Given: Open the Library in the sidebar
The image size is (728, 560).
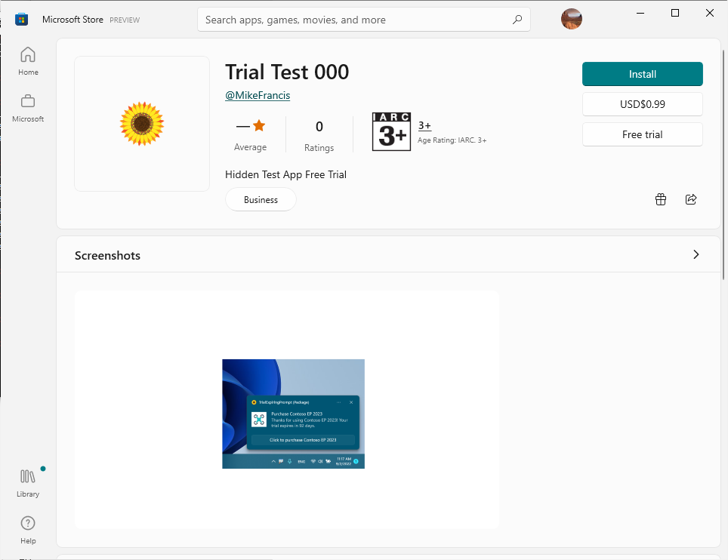Looking at the screenshot, I should coord(28,482).
